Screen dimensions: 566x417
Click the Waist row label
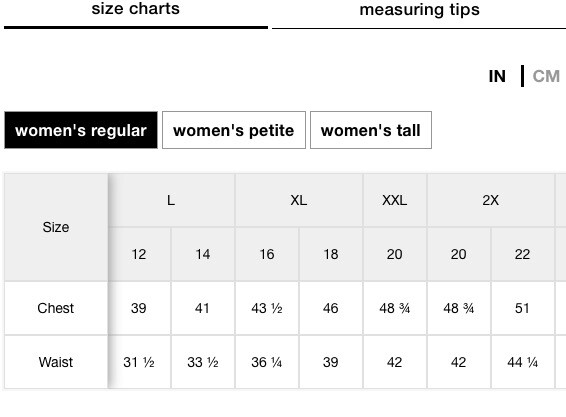[x=56, y=362]
